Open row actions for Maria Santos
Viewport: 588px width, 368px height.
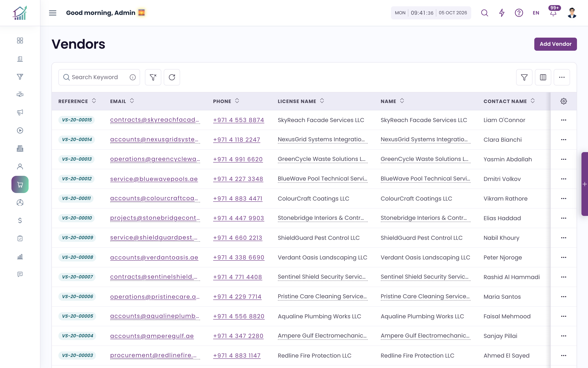tap(564, 297)
